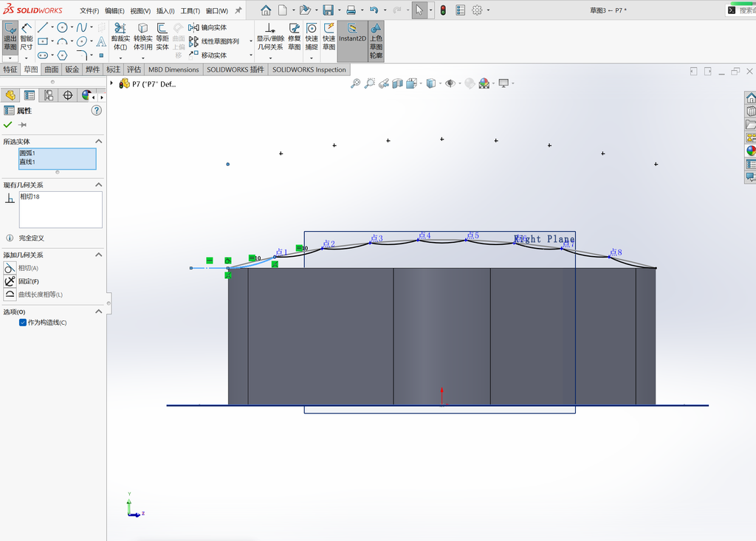Screen dimensions: 756x541
Task: Click Trim Entities (剪裁实体)
Action: click(120, 37)
